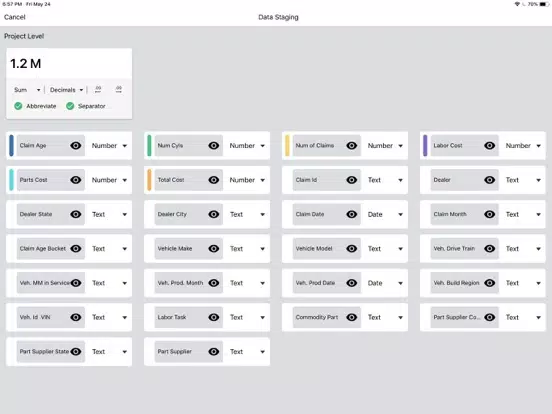Tap the Wi-Fi status icon
This screenshot has width=552, height=414.
tap(517, 4)
